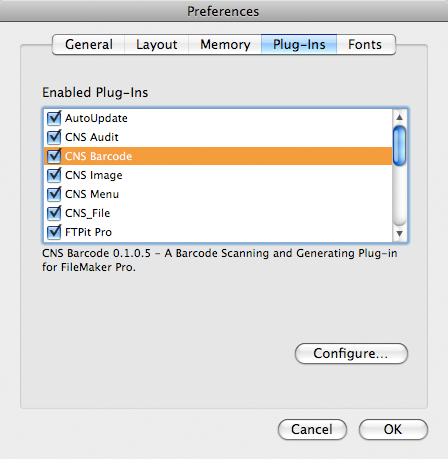
Task: Select the FTPit Pro list entry
Action: point(218,232)
